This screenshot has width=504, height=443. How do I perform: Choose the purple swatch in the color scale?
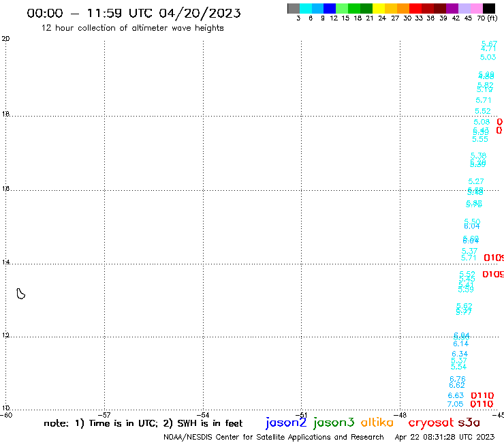click(452, 8)
